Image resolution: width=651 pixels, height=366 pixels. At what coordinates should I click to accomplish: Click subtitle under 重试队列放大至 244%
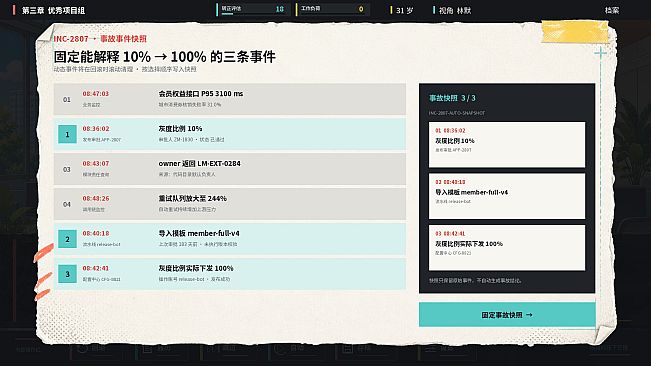coord(187,210)
